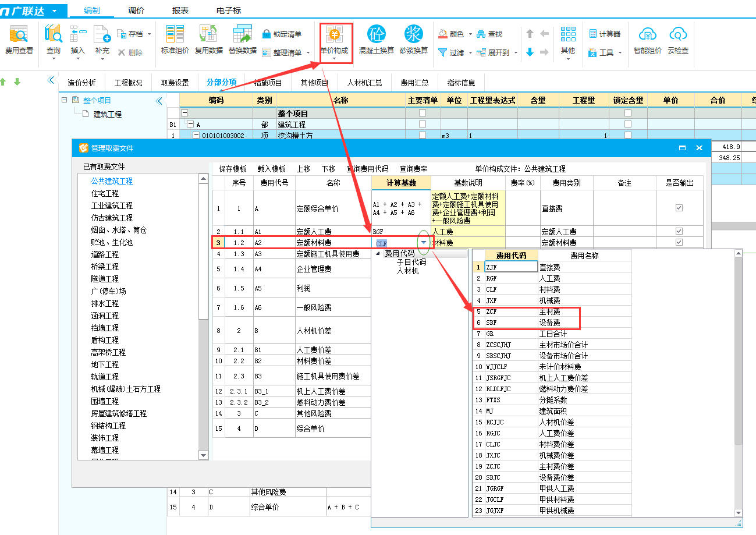Open the 广联达 application dropdown arrow

tap(54, 11)
